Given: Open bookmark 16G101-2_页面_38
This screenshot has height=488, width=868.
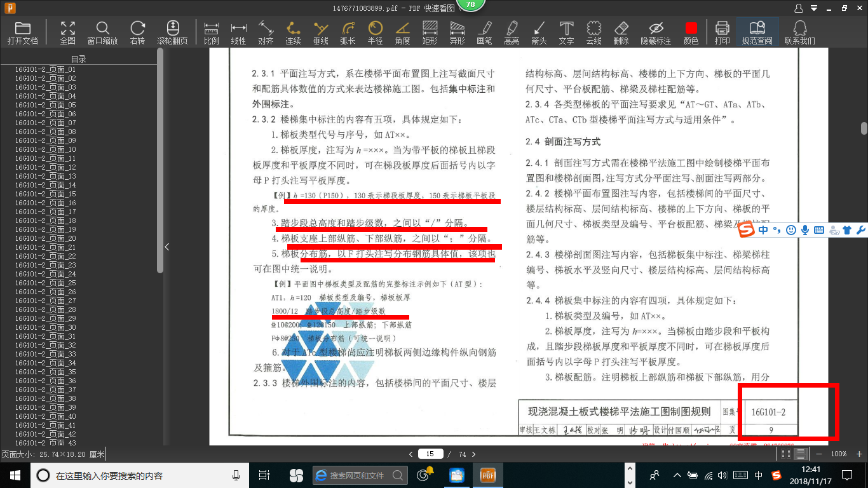Looking at the screenshot, I should [x=45, y=398].
